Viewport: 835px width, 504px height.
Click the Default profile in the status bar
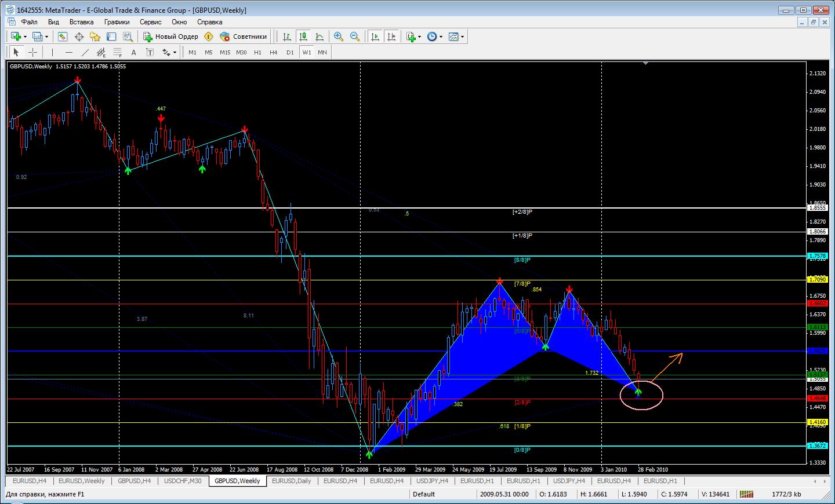tap(424, 494)
